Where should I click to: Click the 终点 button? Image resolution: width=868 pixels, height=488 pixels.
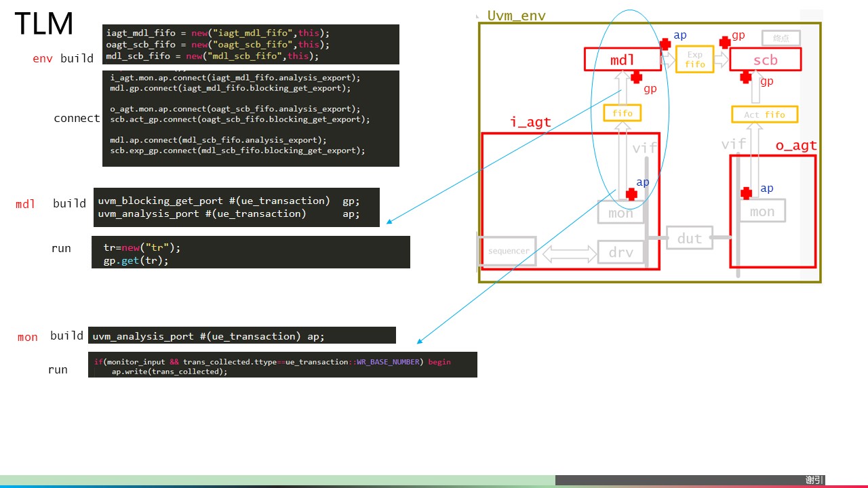pos(781,38)
